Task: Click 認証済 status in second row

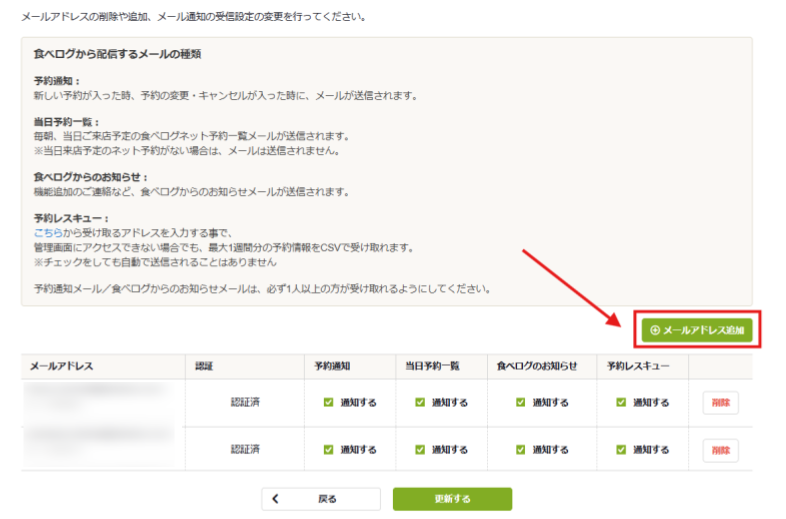Action: point(245,449)
